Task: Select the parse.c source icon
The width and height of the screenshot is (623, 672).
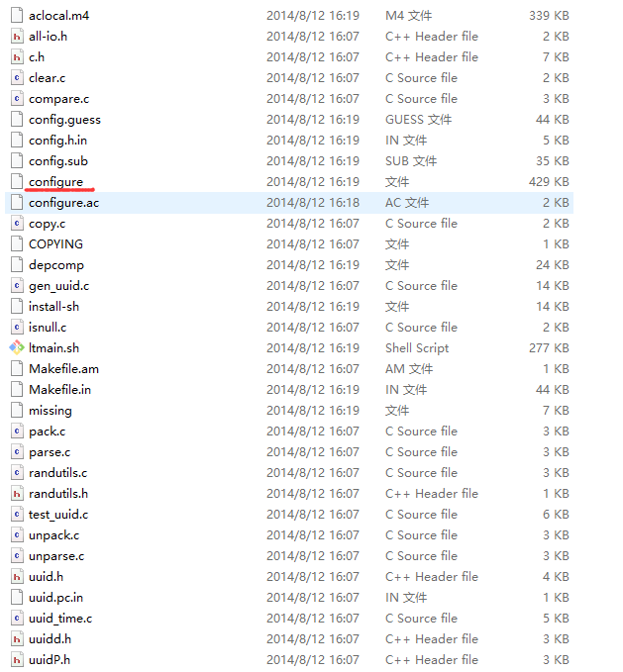Action: click(x=17, y=452)
